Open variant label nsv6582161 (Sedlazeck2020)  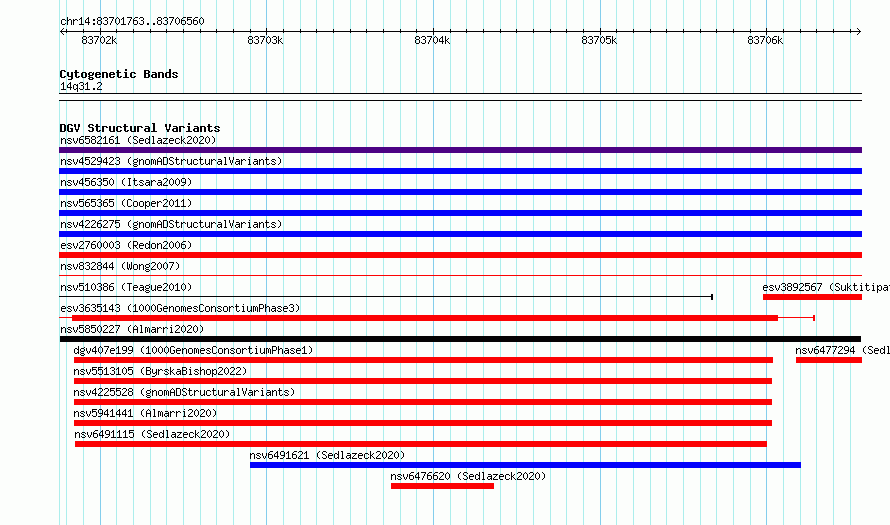click(x=138, y=140)
